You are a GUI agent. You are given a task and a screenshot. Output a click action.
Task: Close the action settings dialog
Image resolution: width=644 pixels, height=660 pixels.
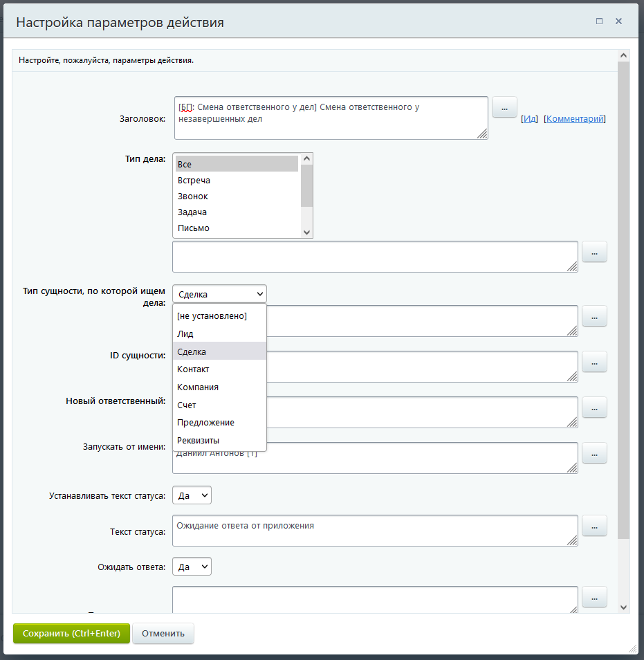[x=619, y=21]
